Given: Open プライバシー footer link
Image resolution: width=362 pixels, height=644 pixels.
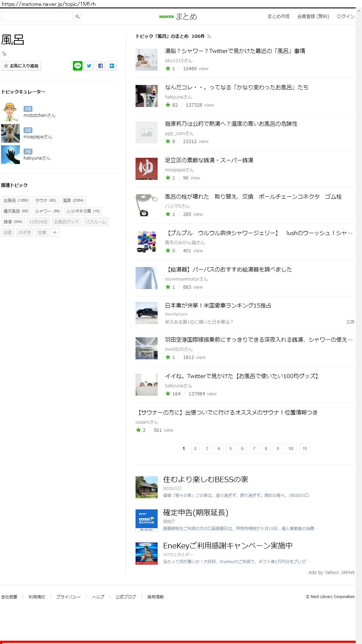Looking at the screenshot, I should pyautogui.click(x=68, y=597).
